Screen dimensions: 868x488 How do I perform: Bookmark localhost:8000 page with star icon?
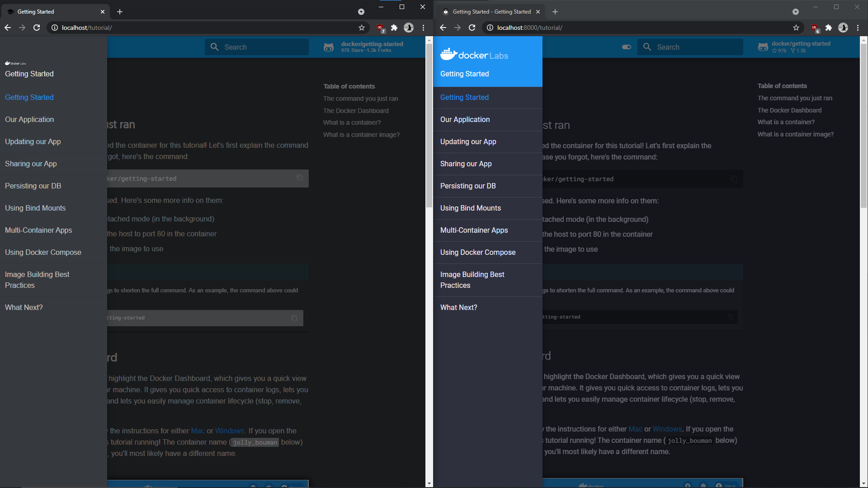[796, 28]
